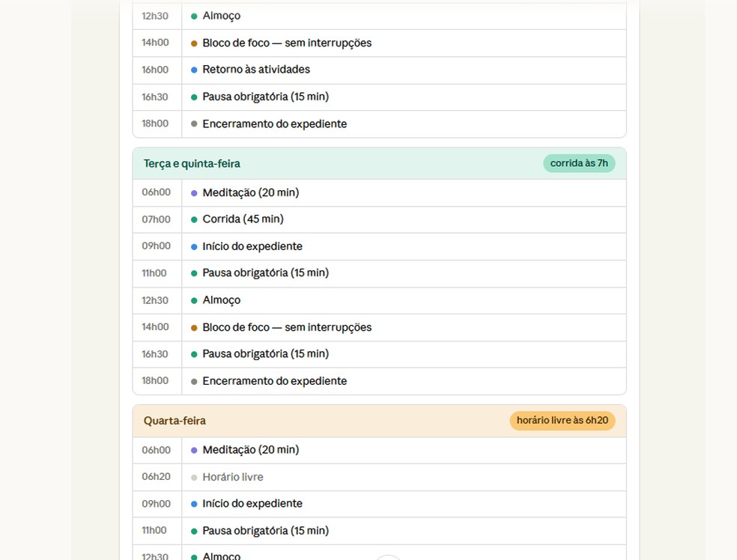This screenshot has width=737, height=560.
Task: Click the green dot next to Corrida (45 min)
Action: [x=194, y=219]
